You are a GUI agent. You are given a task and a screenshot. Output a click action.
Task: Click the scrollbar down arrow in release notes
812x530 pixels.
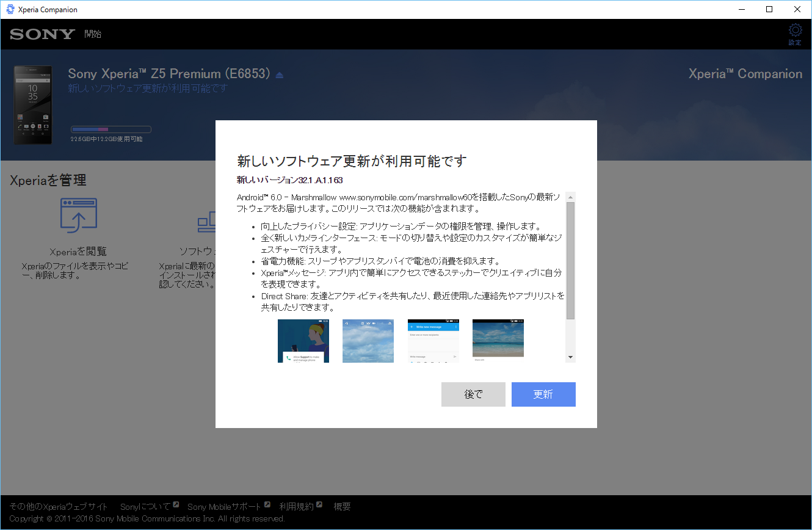tap(570, 357)
